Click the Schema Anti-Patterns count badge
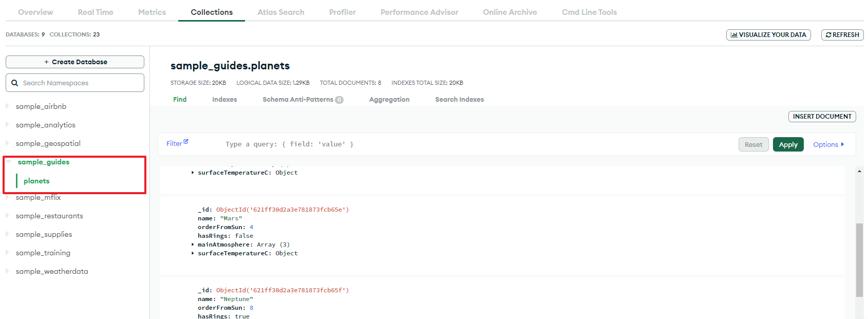Viewport: 868px width, 319px height. point(339,100)
